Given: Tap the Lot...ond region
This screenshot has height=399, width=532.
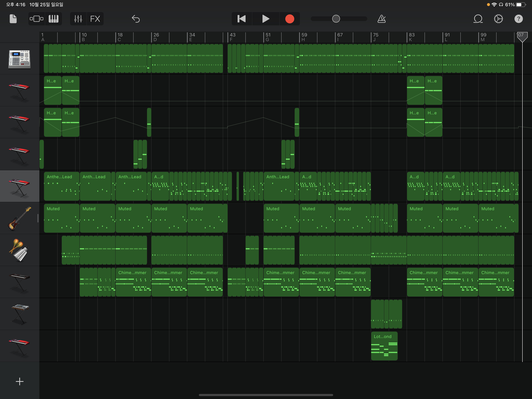Looking at the screenshot, I should coord(384,346).
